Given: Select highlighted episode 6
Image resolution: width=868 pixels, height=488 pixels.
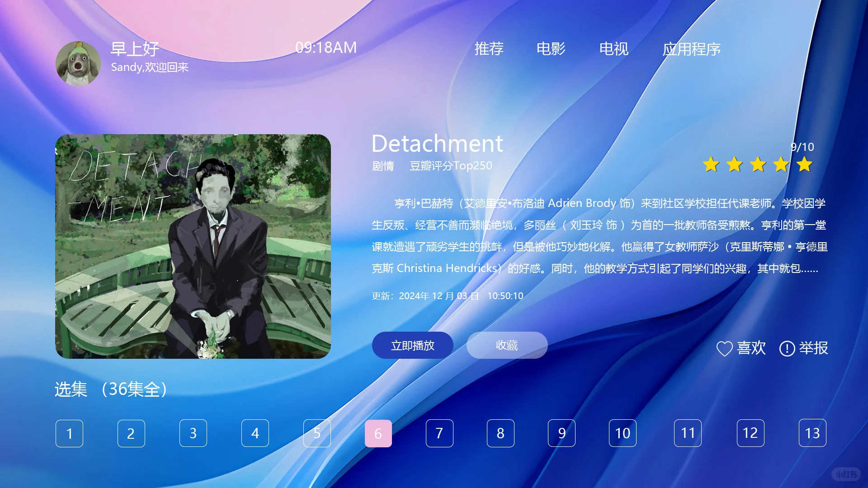Looking at the screenshot, I should coord(378,433).
